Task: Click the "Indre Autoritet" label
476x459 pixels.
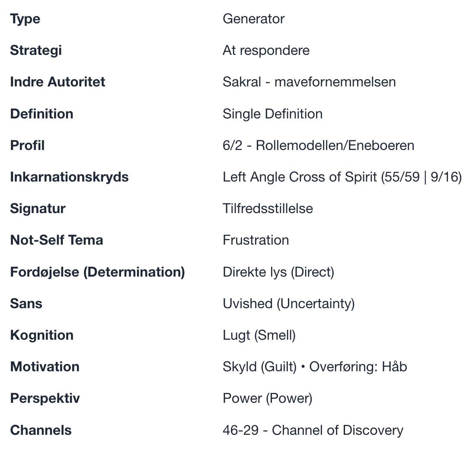Action: pos(58,82)
